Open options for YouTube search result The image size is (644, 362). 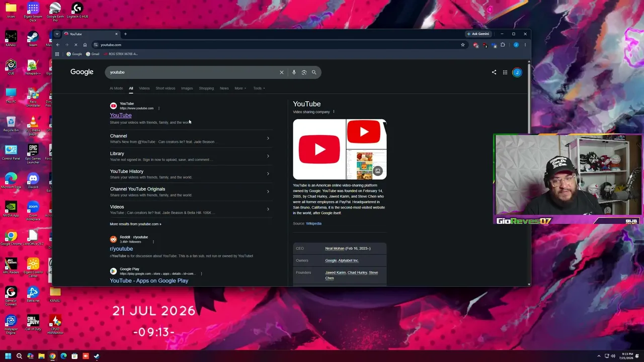[159, 108]
